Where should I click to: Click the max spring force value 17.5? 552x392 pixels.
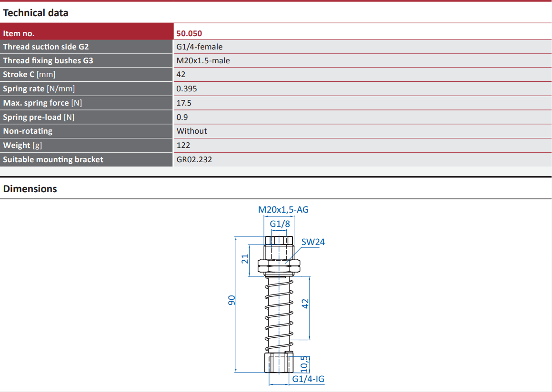click(184, 103)
